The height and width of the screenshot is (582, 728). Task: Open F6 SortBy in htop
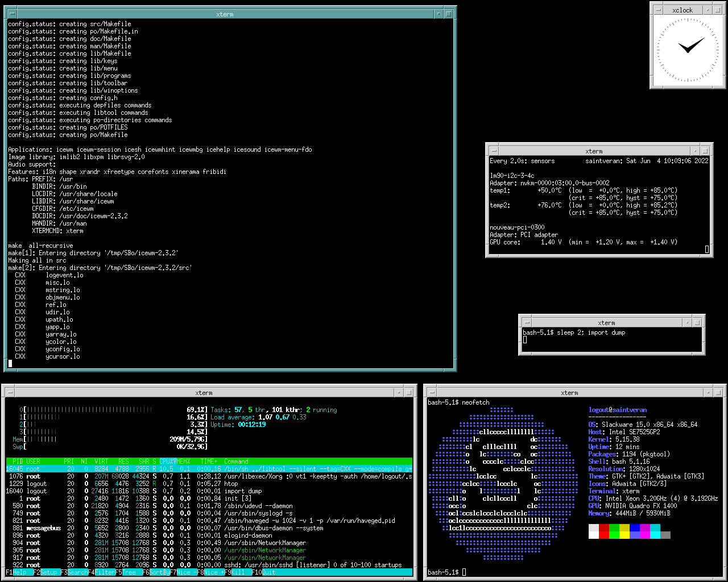coord(156,572)
